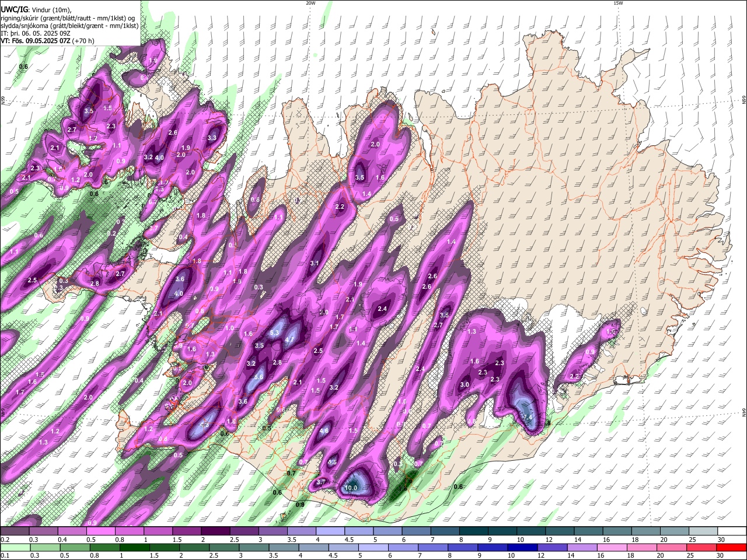Click the '3.1' precipitation value on the map
Viewport: 747px width, 560px height.
click(315, 264)
